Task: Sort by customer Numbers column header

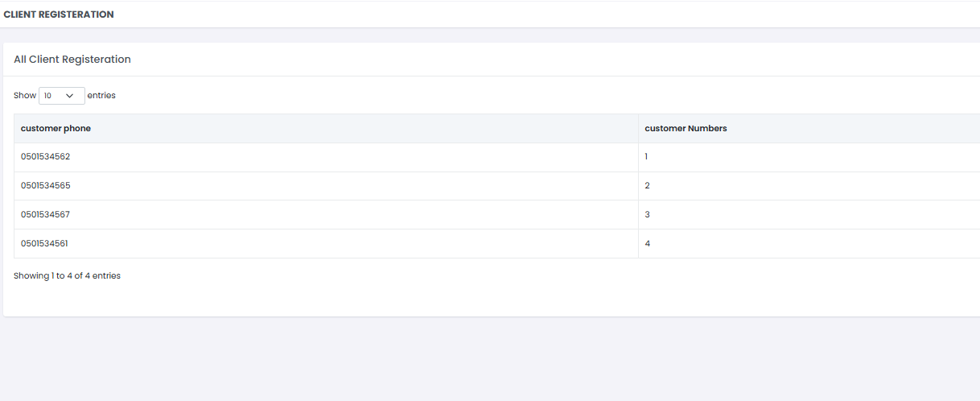Action: 686,129
